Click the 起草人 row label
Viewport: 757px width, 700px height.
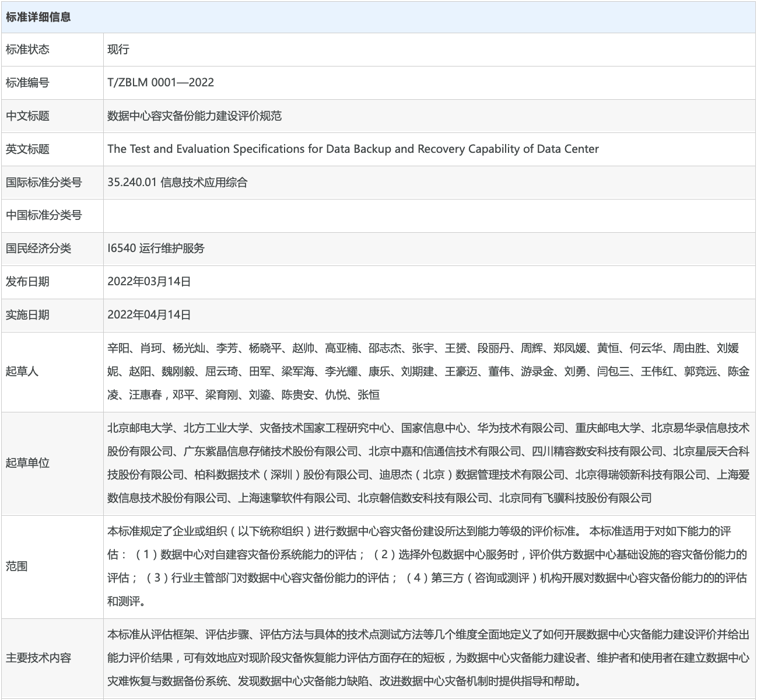point(22,372)
